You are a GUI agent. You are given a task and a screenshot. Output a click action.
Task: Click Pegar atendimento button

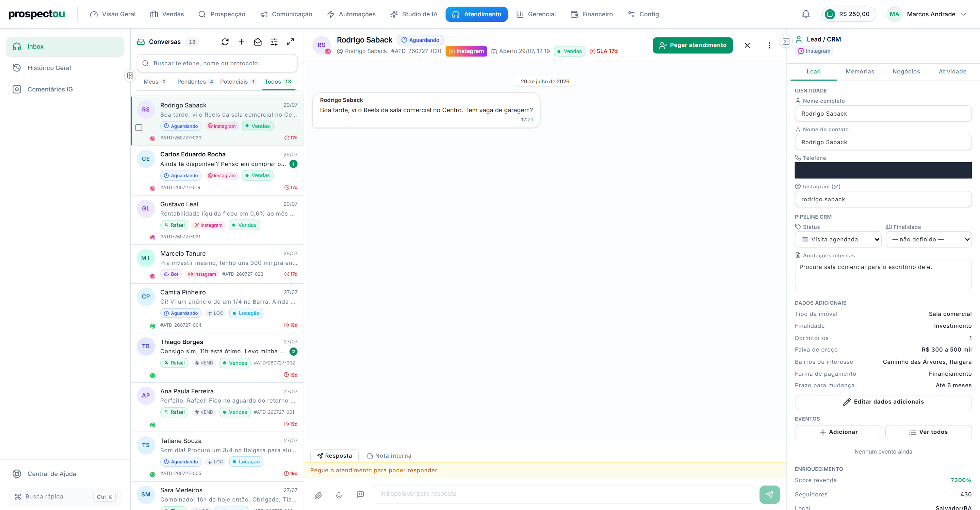pos(693,45)
